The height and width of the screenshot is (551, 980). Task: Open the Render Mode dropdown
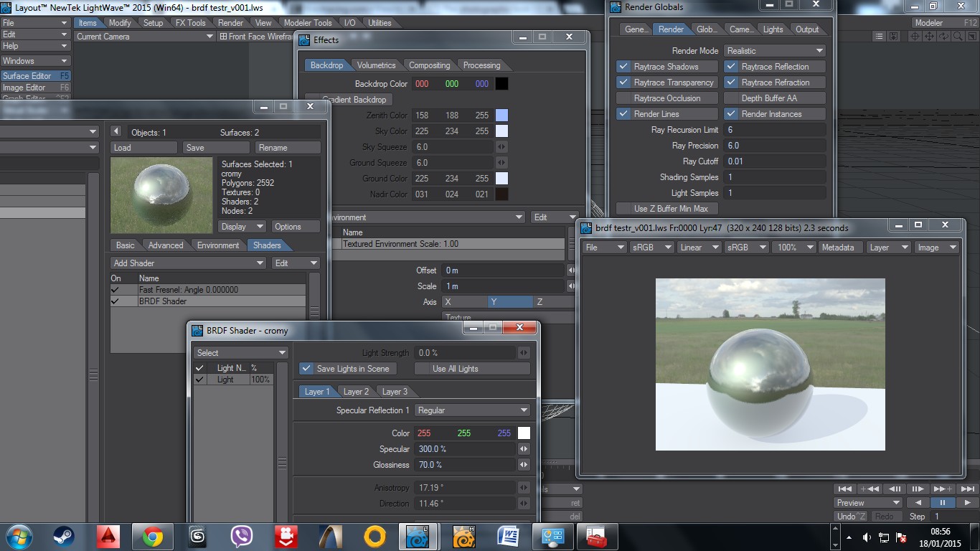(775, 51)
